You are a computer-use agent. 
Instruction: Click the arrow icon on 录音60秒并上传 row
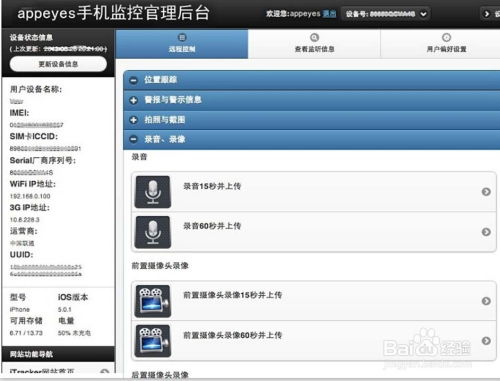click(486, 232)
